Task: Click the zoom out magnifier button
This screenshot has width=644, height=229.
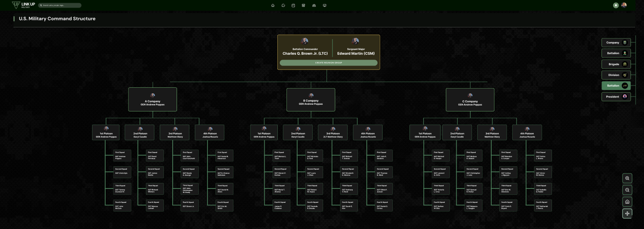Action: [627, 190]
